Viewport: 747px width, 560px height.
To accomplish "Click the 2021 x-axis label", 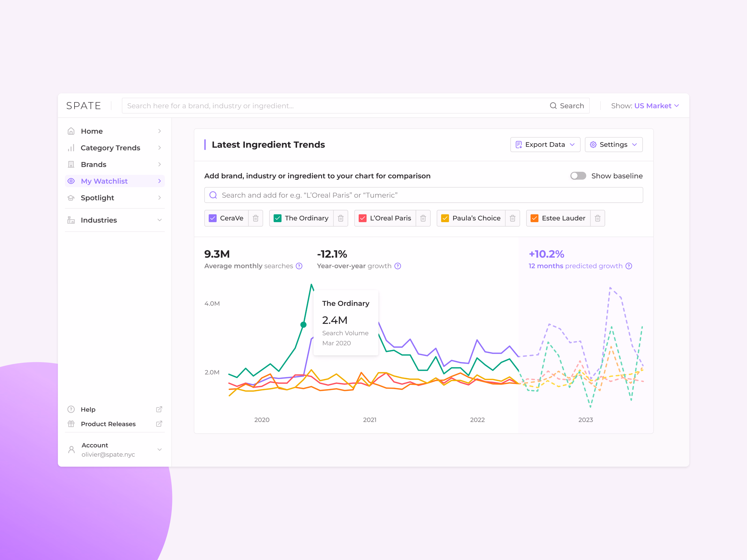I will [x=370, y=420].
